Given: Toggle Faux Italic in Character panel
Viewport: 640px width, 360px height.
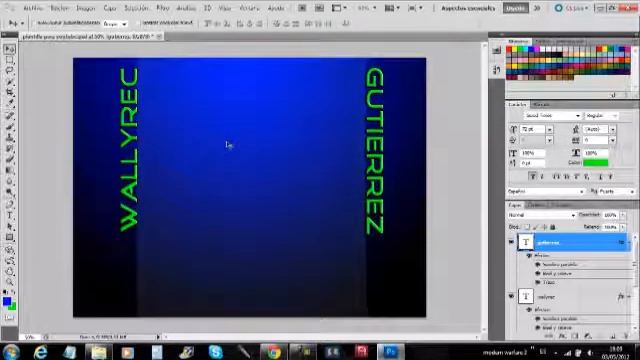Looking at the screenshot, I should tap(542, 176).
